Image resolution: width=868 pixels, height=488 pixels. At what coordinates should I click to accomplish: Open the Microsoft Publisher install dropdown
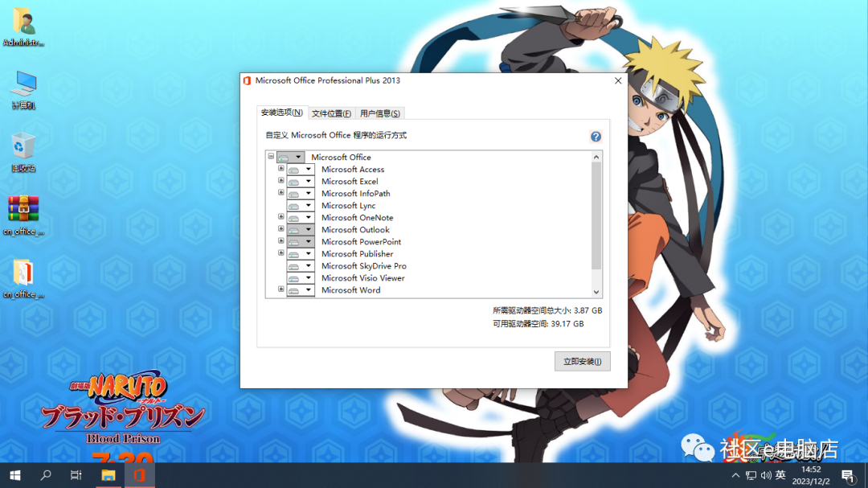tap(301, 254)
